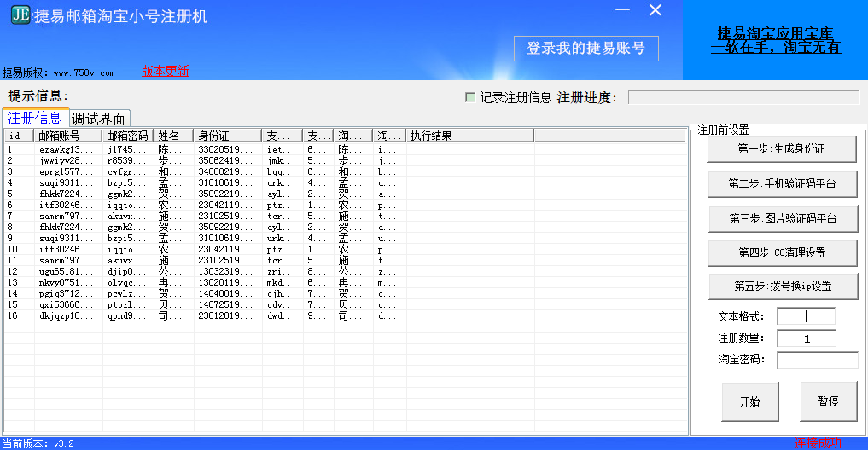
Task: Select row with email eprg1577...
Action: [x=345, y=171]
